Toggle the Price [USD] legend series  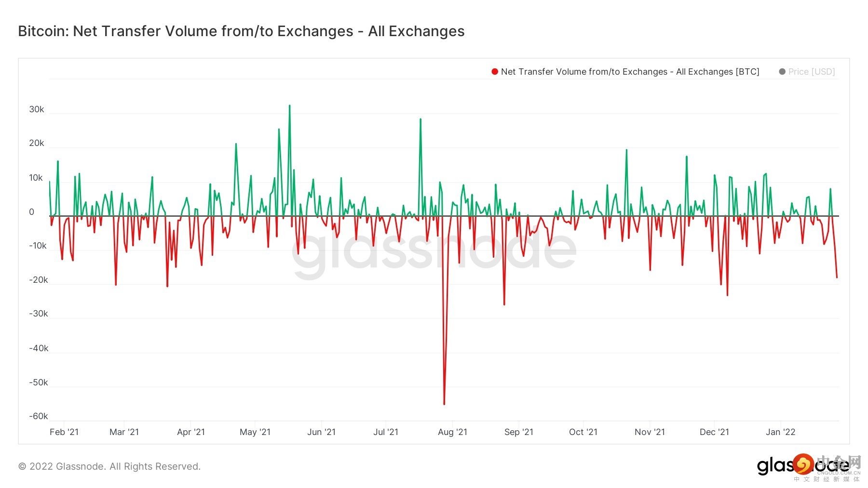(811, 72)
